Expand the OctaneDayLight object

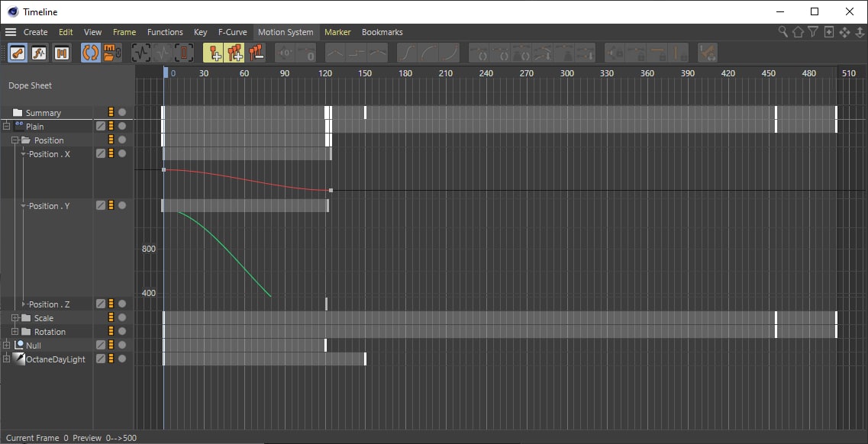[x=7, y=359]
